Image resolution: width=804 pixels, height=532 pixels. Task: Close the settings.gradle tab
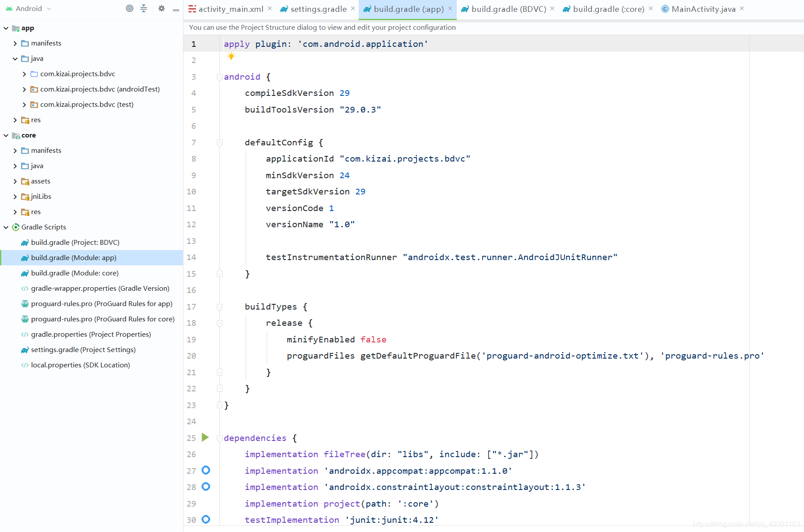(353, 8)
